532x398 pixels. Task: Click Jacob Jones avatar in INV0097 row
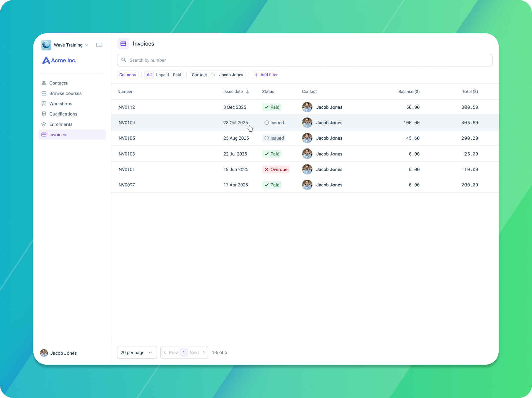tap(307, 185)
